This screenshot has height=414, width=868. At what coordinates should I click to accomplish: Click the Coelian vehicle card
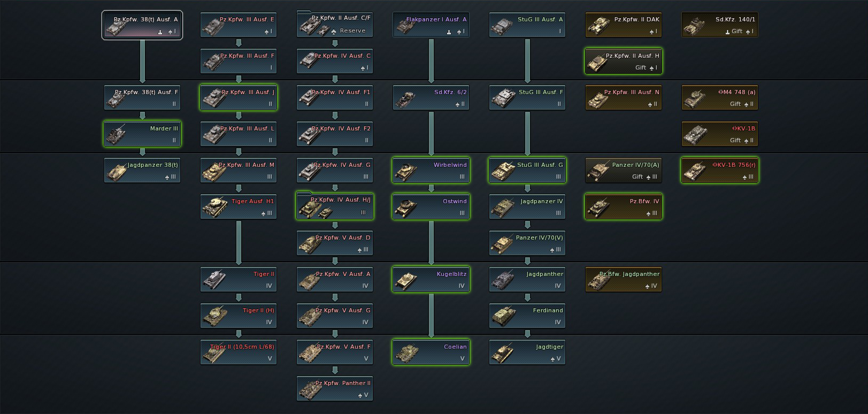[x=431, y=352]
